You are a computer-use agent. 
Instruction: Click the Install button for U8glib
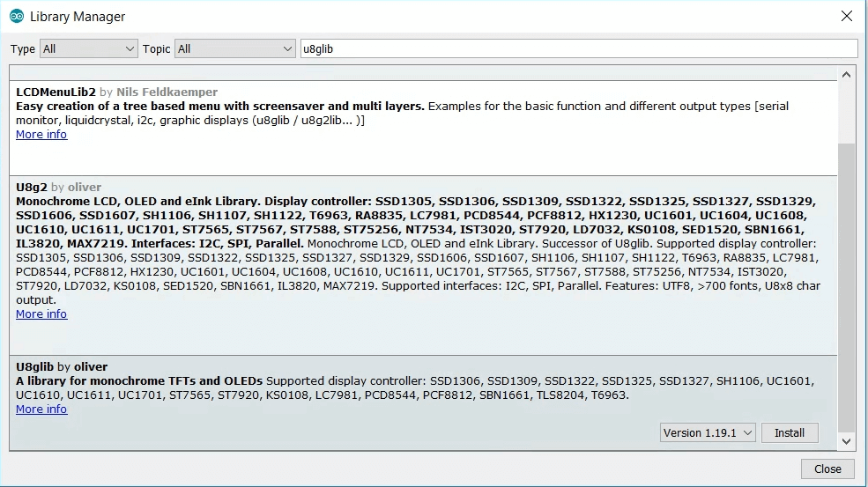tap(790, 432)
